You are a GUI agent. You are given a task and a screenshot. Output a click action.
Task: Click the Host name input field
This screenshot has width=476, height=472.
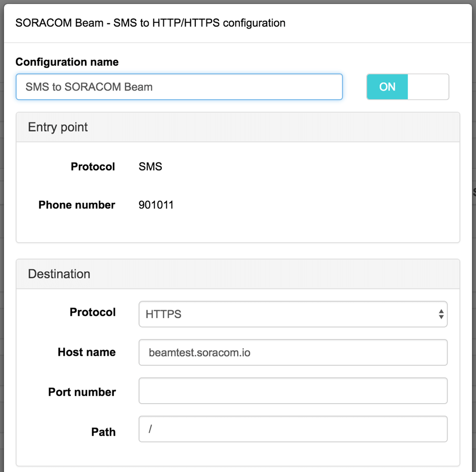tap(292, 353)
